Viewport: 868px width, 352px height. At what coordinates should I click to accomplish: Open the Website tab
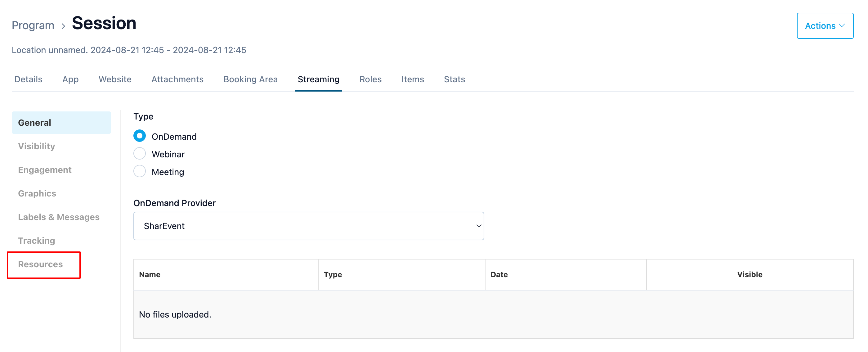coord(115,79)
